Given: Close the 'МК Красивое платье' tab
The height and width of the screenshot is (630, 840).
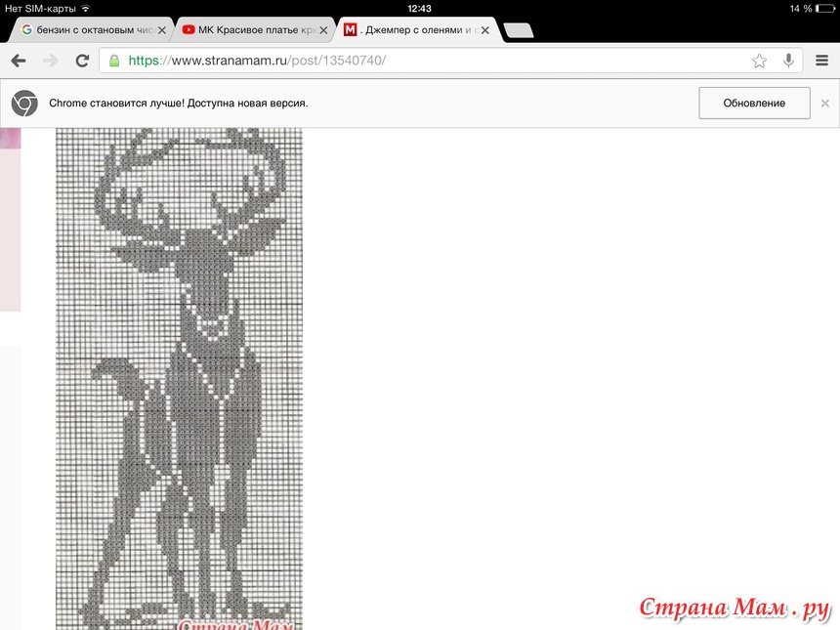Looking at the screenshot, I should tap(323, 30).
